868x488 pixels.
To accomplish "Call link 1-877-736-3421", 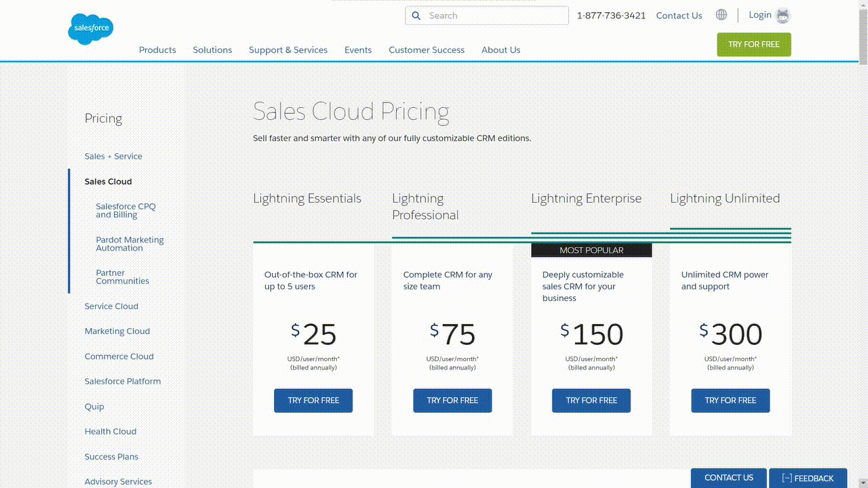I will pos(611,16).
